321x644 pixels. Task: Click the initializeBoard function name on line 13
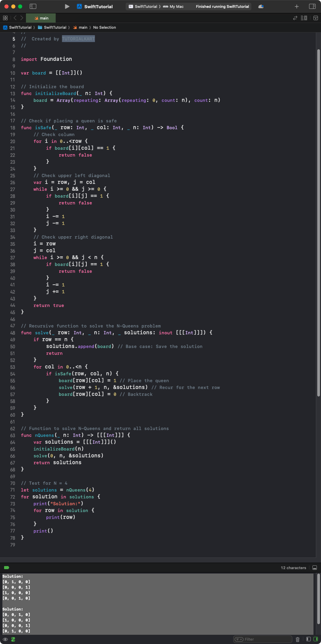55,93
